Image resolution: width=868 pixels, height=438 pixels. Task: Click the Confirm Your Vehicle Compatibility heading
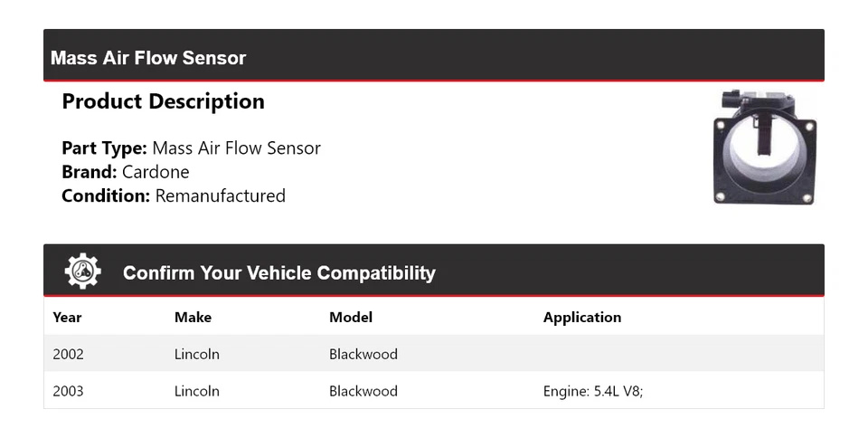[278, 272]
